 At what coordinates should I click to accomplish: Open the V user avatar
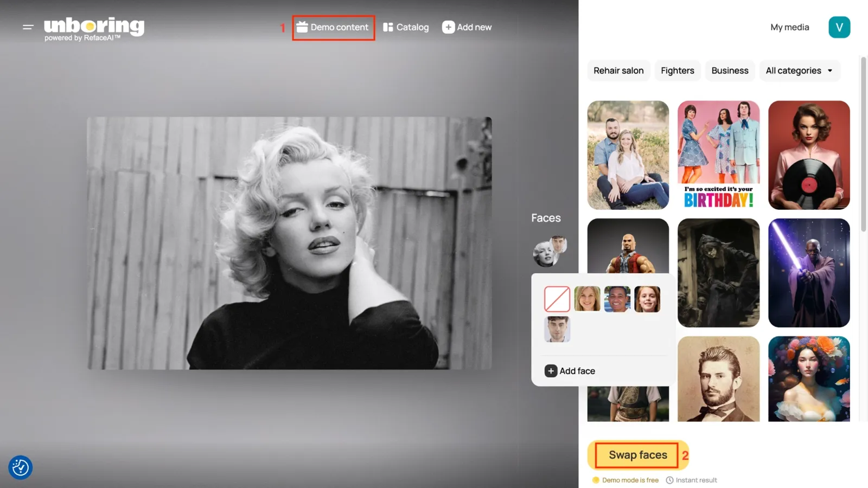tap(839, 27)
